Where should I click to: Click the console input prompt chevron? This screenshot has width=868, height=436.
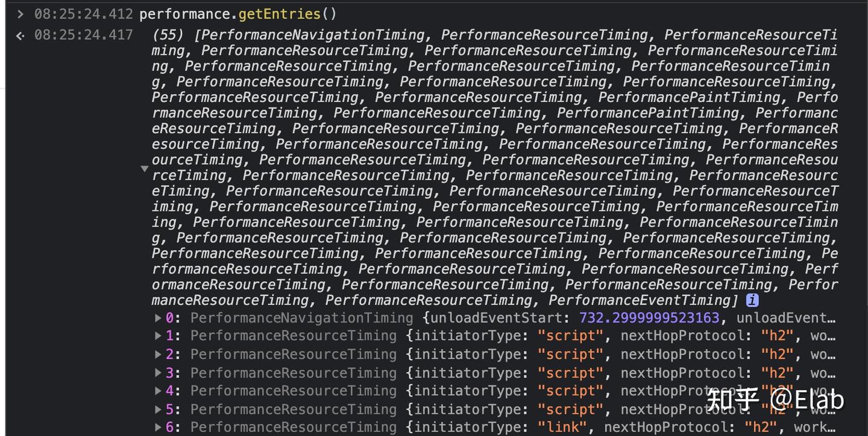[20, 14]
